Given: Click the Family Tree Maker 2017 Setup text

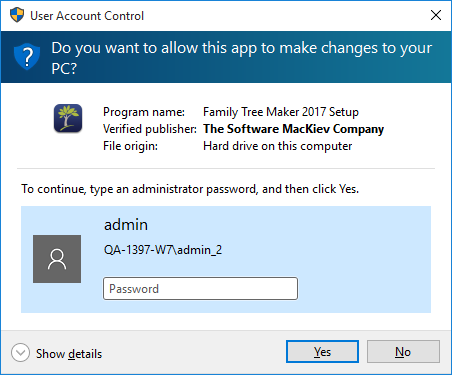Looking at the screenshot, I should point(281,112).
